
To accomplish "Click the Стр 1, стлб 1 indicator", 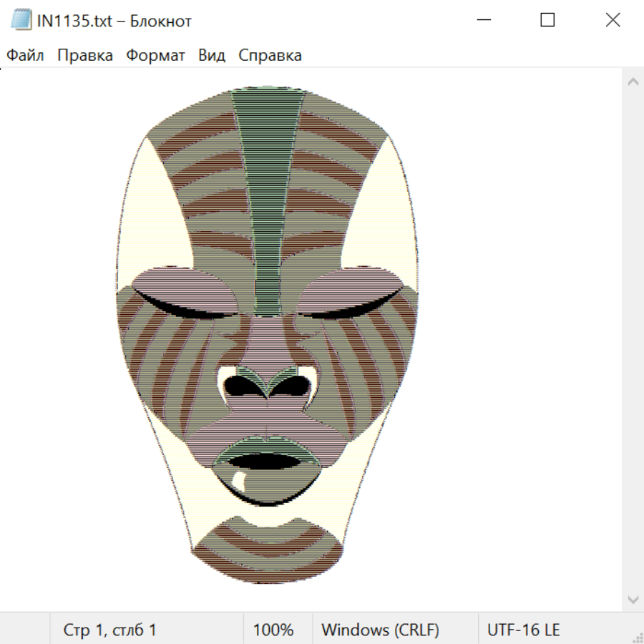I will (x=110, y=630).
